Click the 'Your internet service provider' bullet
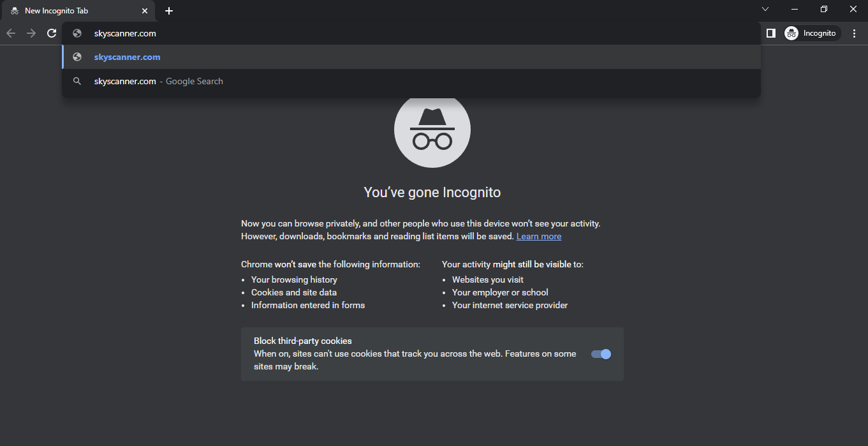The image size is (868, 446). 510,305
